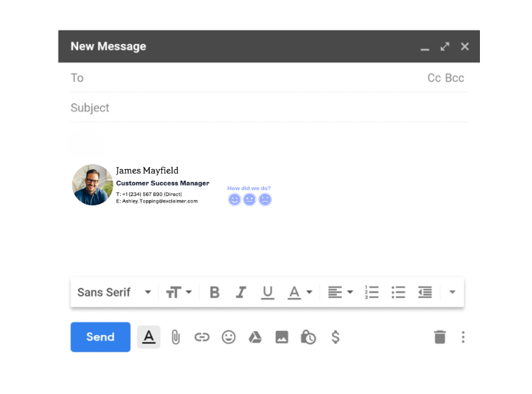
Task: Open more options three-dot menu
Action: [x=463, y=337]
